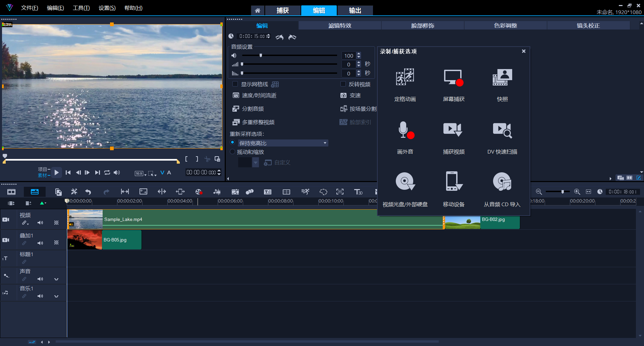Toggle ripple editing on 视频 track
Viewport: 644px width, 346px height.
25,223
